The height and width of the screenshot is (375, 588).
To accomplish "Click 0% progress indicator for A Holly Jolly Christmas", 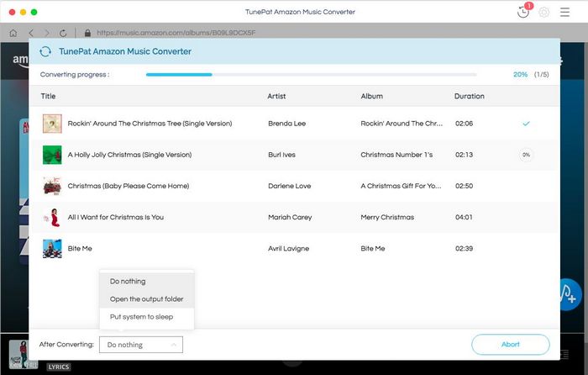I will pos(526,155).
